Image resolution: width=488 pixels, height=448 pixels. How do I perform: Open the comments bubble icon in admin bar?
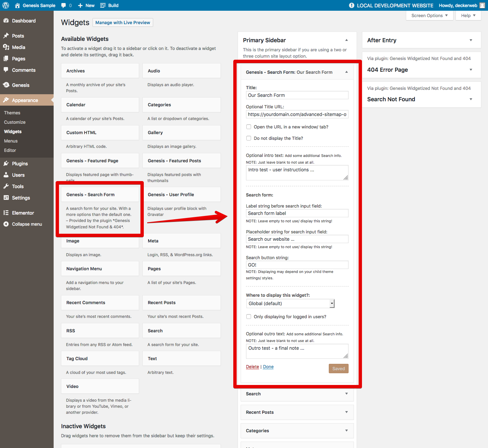[x=64, y=5]
